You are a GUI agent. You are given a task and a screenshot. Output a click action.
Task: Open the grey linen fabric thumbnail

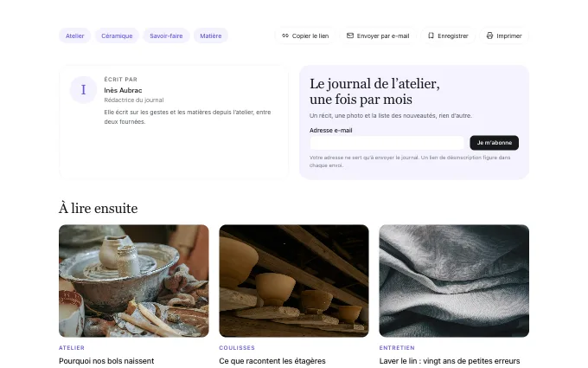[454, 281]
